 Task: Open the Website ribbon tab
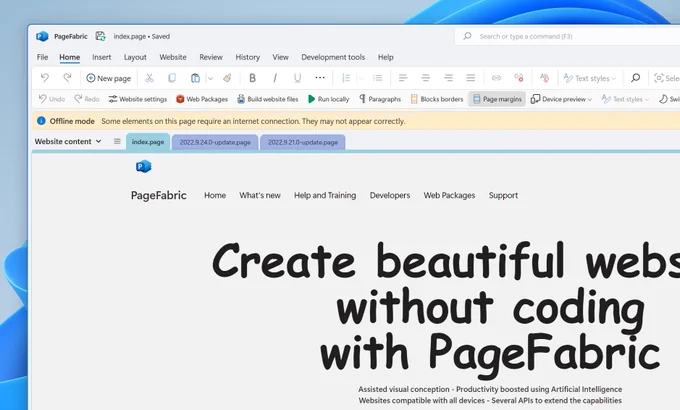[173, 57]
